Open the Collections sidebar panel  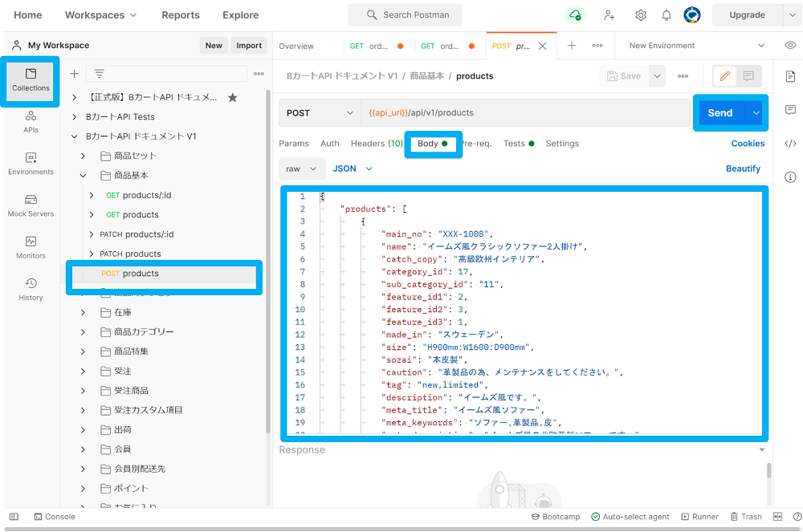pos(31,80)
